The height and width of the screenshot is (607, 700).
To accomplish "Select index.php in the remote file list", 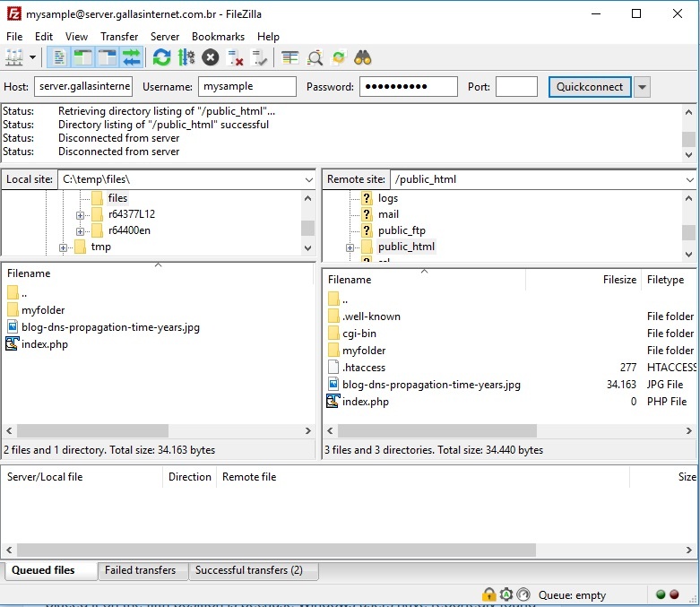I will (x=365, y=402).
